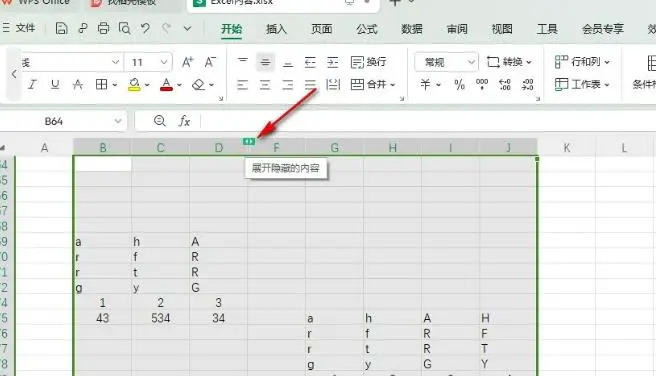Apply percent style format
656x376 pixels.
tap(459, 85)
